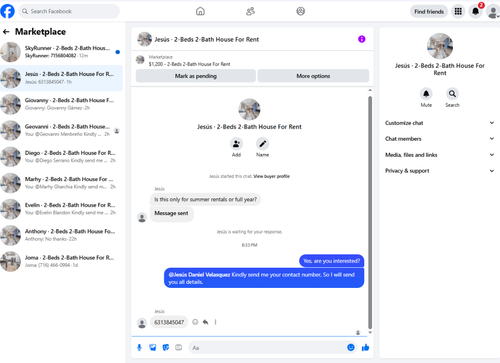
Task: Click the "Message sent" bubble
Action: tap(171, 213)
